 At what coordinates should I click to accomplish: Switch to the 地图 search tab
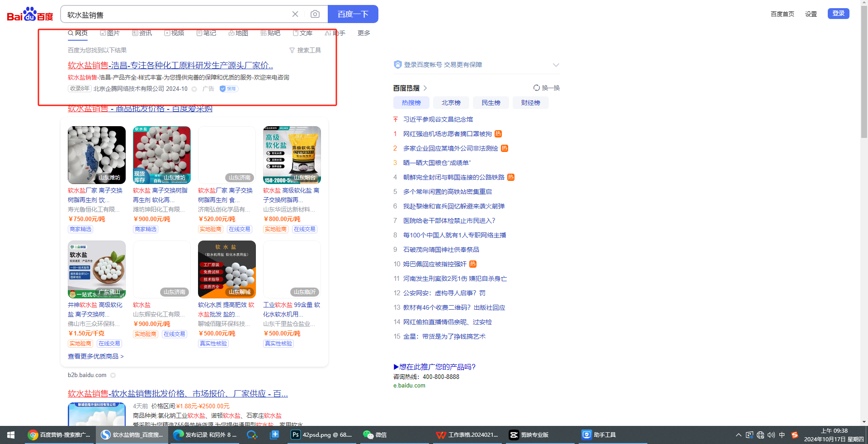tap(238, 33)
